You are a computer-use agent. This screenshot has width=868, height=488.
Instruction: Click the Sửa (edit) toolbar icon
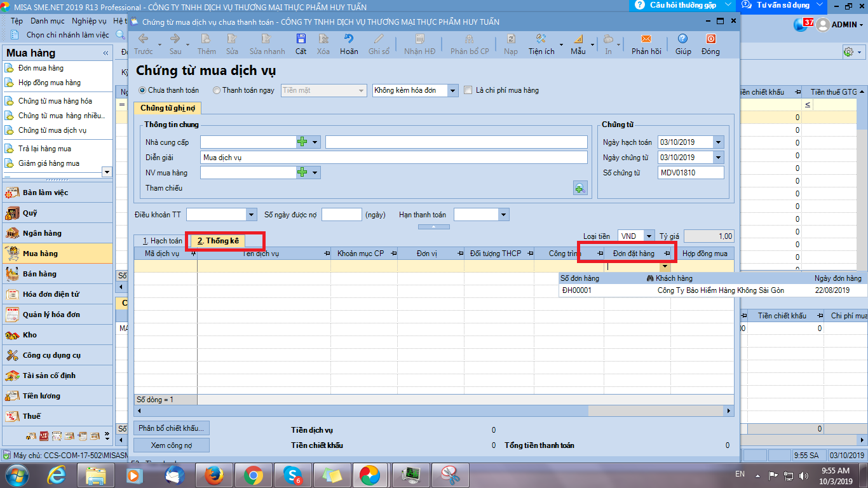pos(232,39)
